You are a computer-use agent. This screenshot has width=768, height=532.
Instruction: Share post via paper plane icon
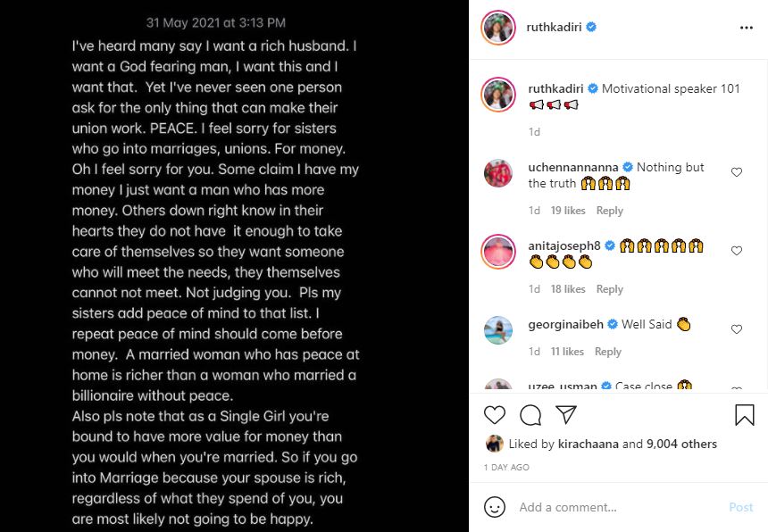pos(566,415)
